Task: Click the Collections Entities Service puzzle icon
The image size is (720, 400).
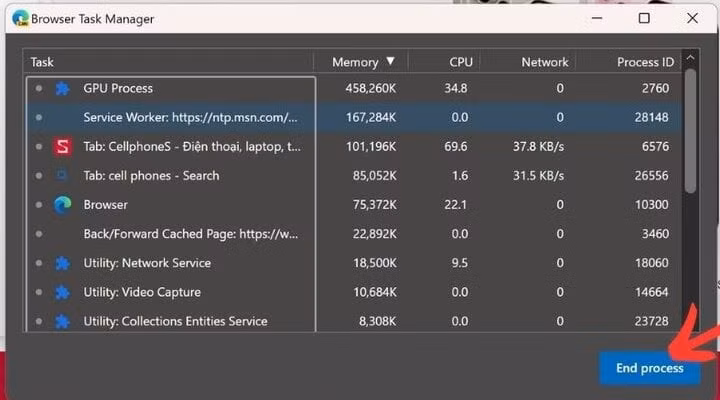Action: (x=62, y=321)
